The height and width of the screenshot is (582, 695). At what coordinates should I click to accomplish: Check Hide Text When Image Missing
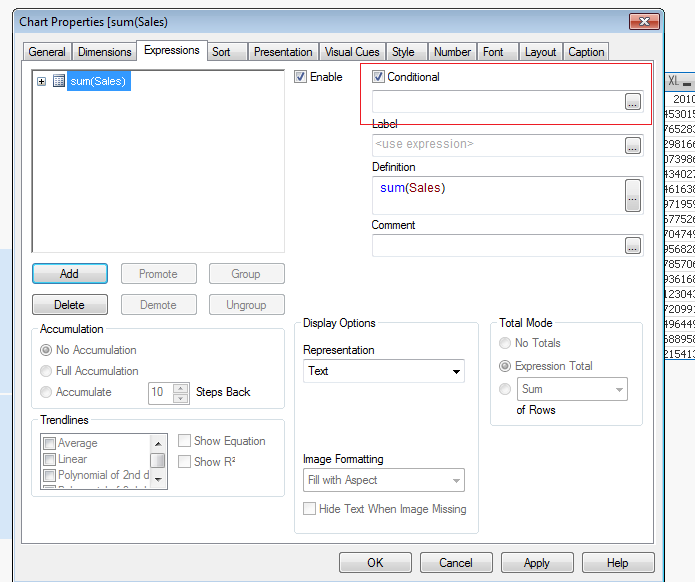click(x=309, y=508)
